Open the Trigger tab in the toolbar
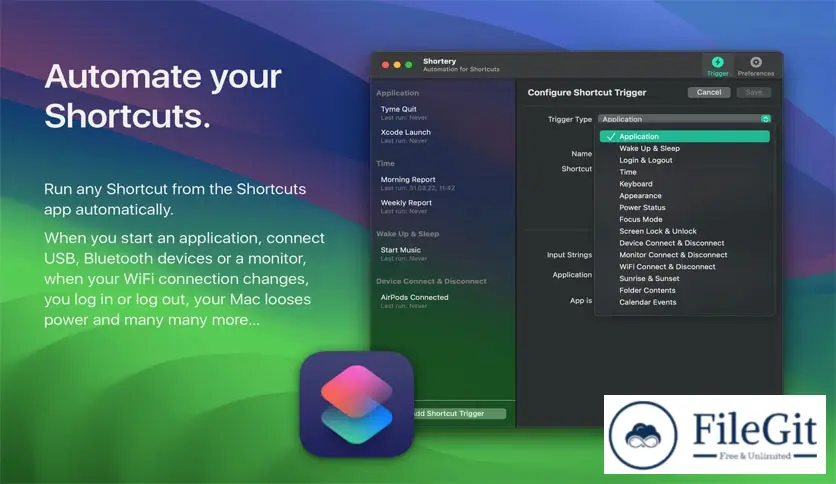 pos(718,66)
